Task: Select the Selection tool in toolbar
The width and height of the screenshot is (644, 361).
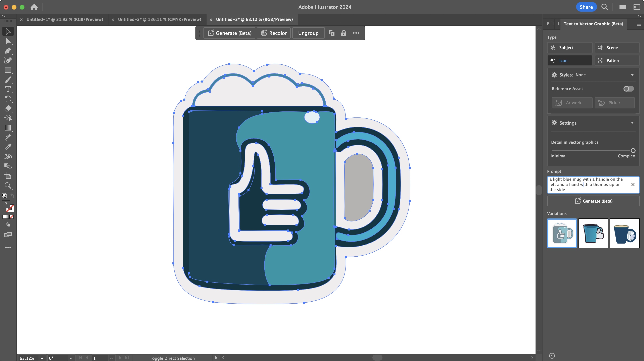Action: point(8,31)
